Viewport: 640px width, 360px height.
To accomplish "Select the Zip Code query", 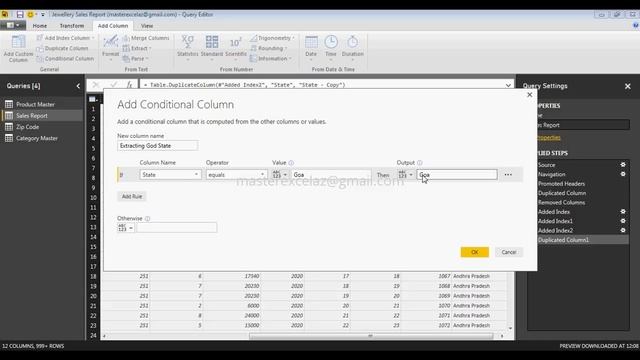I will point(27,127).
